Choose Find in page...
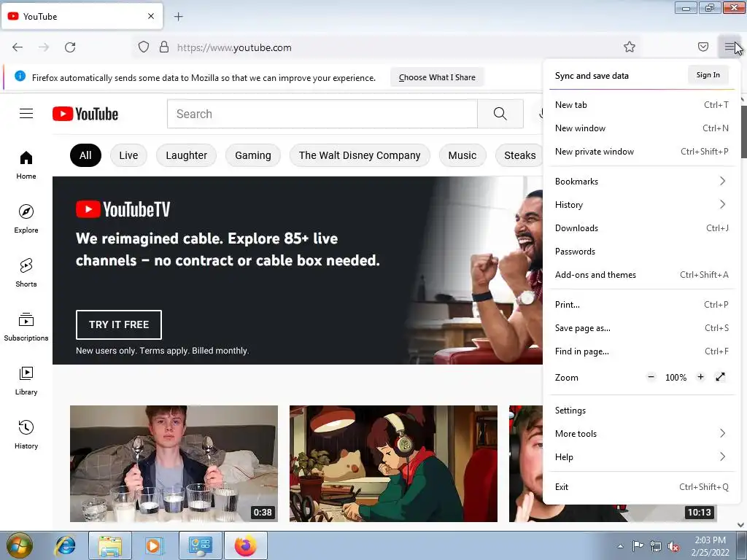The image size is (747, 560). (x=642, y=351)
